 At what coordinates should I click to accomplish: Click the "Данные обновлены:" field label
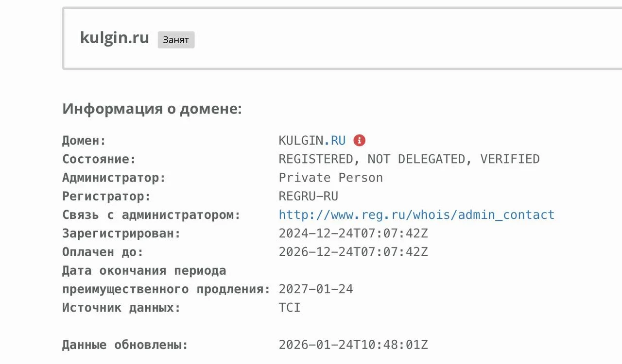[x=125, y=345]
